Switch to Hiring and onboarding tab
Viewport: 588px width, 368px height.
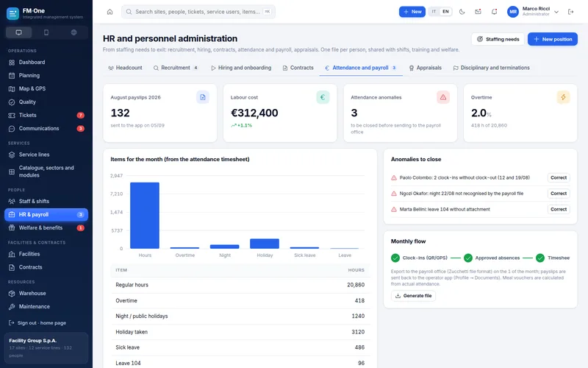pos(241,68)
